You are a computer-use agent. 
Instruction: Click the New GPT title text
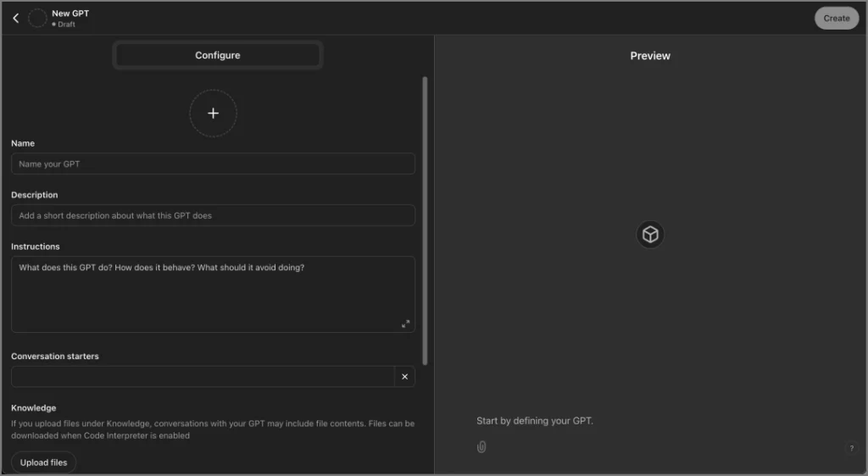(x=70, y=14)
